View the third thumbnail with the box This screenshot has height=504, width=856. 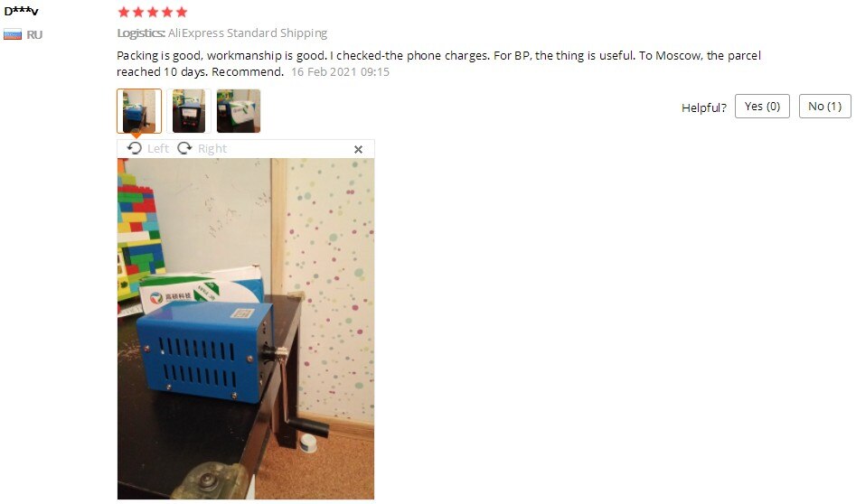(239, 111)
